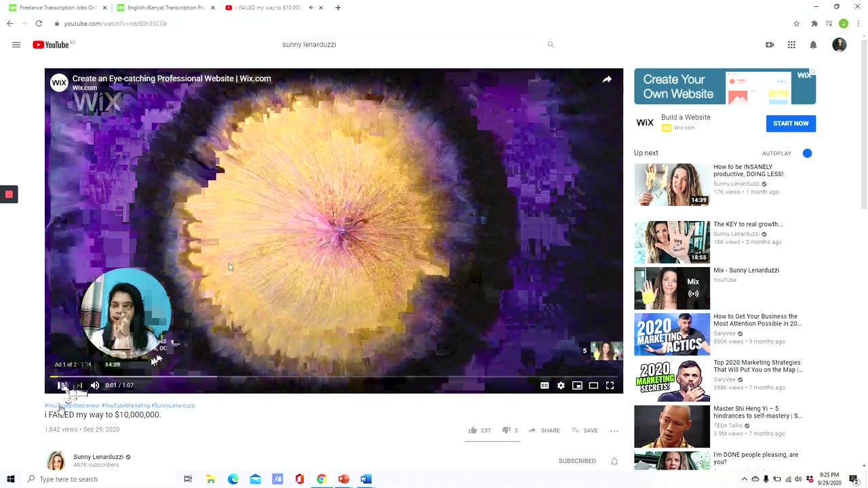The height and width of the screenshot is (488, 868).
Task: Open 'The KEY to real growth' thumbnail
Action: click(x=672, y=242)
